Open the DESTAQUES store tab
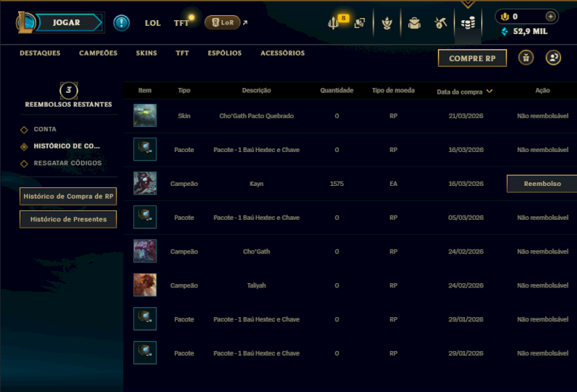This screenshot has height=392, width=577. 40,53
